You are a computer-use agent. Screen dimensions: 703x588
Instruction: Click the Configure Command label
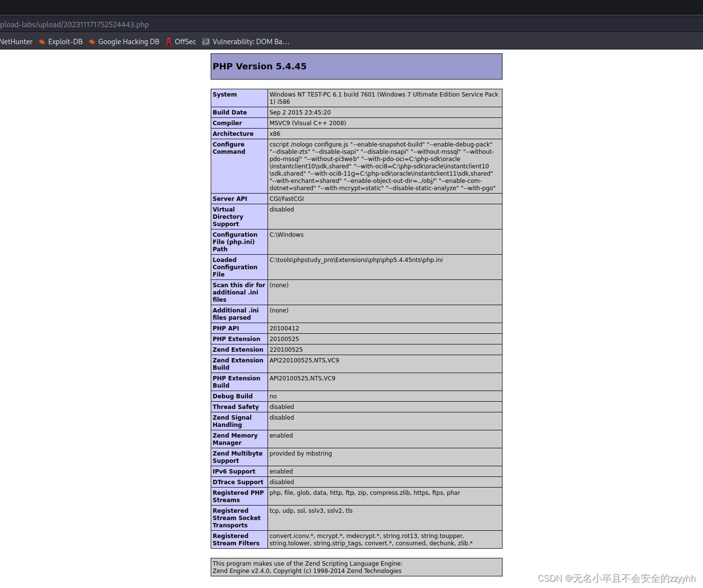coord(229,148)
